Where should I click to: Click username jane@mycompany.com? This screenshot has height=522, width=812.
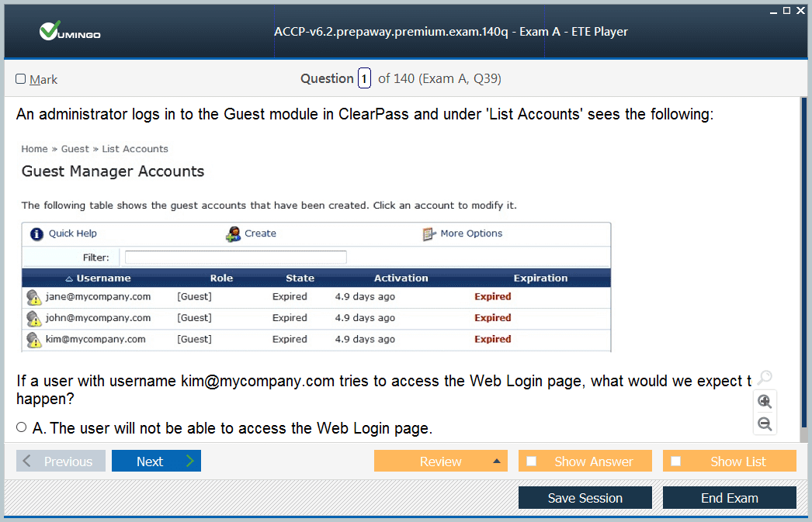[x=99, y=297]
